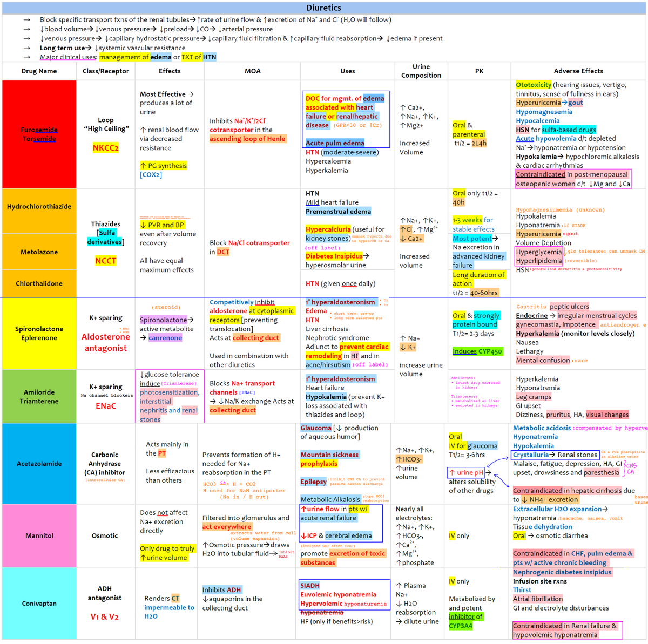Click the 'Amiloride' drug name
The image size is (648, 644).
[39, 392]
